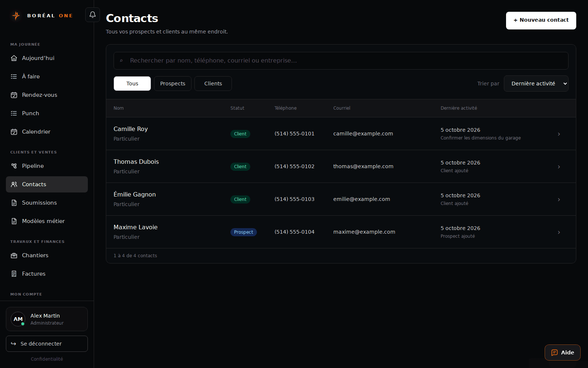Click the Aide chat bubble icon
The height and width of the screenshot is (368, 588).
pos(555,353)
